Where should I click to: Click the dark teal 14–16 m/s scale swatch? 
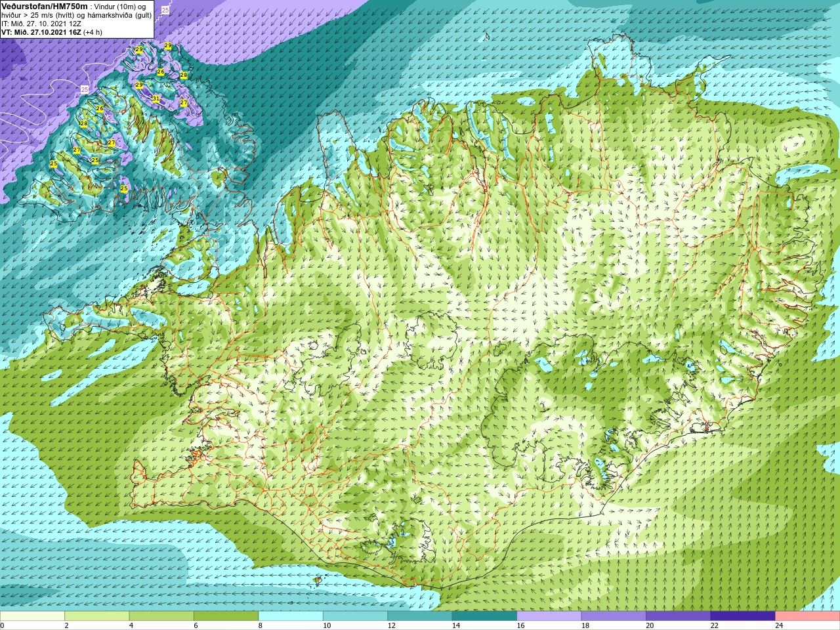point(484,616)
